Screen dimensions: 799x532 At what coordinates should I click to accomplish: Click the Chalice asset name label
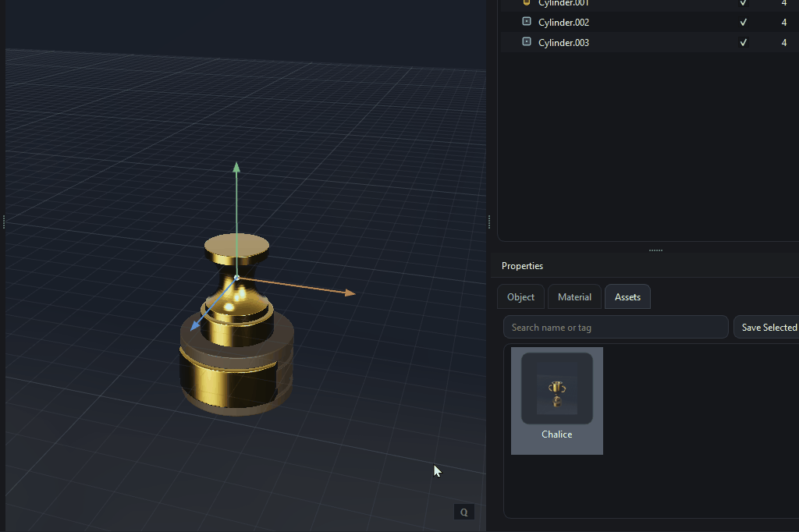coord(556,434)
